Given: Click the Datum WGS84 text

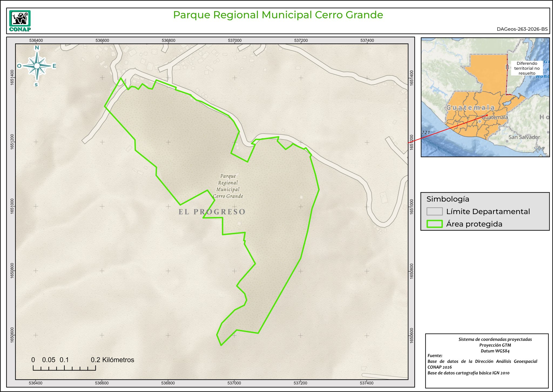Looking at the screenshot, I should click(495, 351).
